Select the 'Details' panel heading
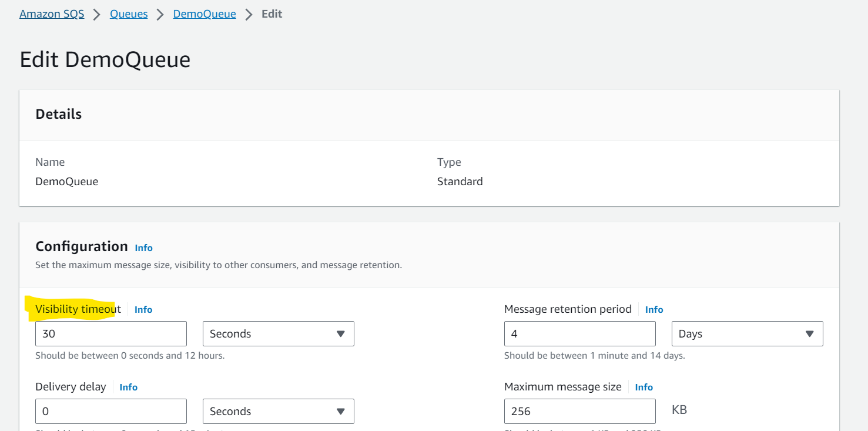Image resolution: width=868 pixels, height=431 pixels. [59, 114]
